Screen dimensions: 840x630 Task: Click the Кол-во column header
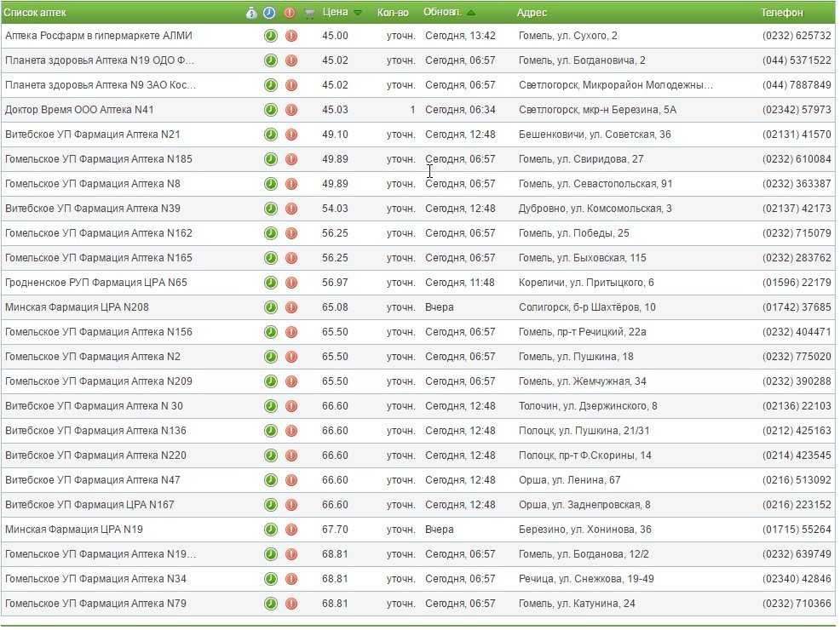(393, 13)
